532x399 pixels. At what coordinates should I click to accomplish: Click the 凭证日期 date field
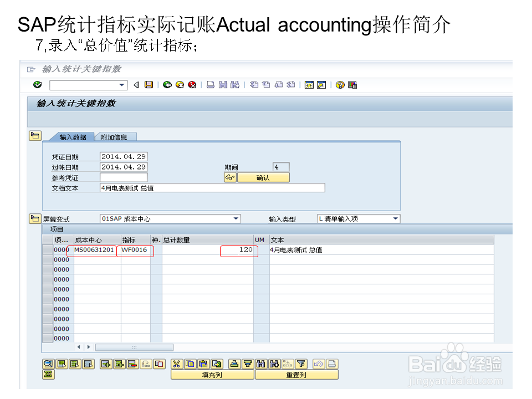coord(124,156)
